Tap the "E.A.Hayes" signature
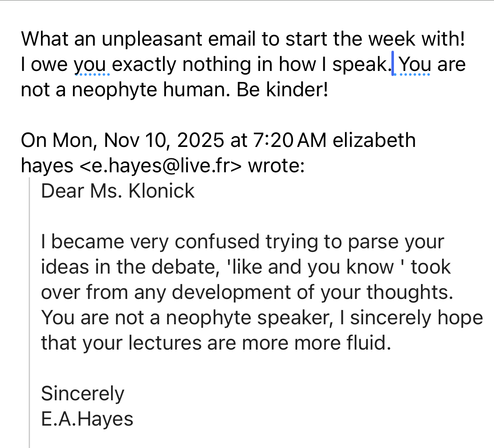 (x=87, y=419)
